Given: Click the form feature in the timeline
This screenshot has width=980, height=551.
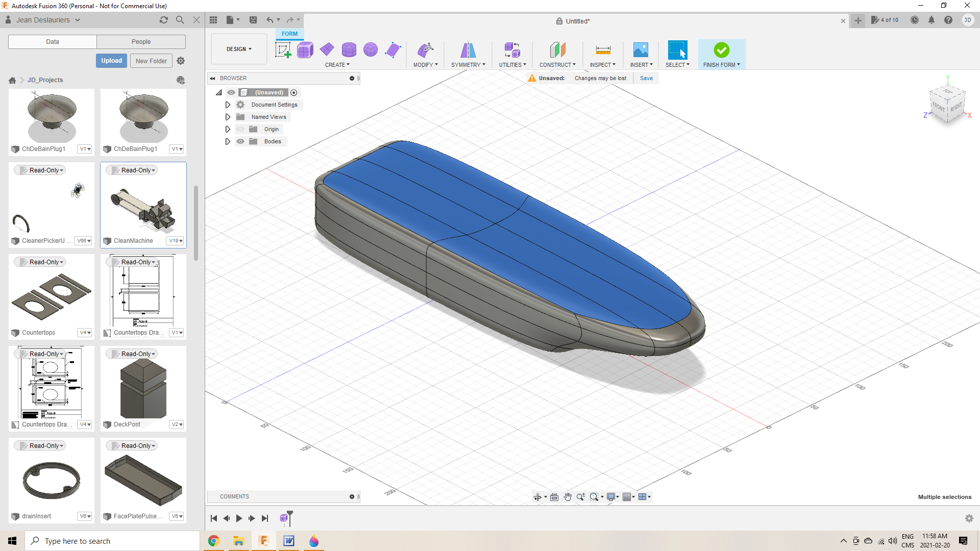Looking at the screenshot, I should (284, 518).
